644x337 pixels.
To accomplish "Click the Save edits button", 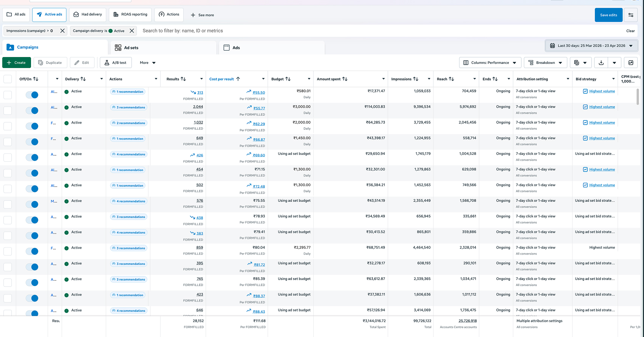I will 608,15.
